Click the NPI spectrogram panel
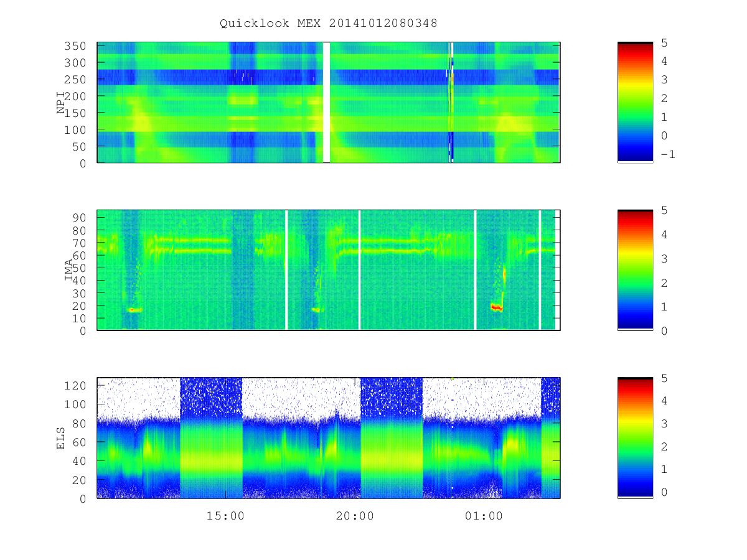The height and width of the screenshot is (560, 747). point(329,103)
